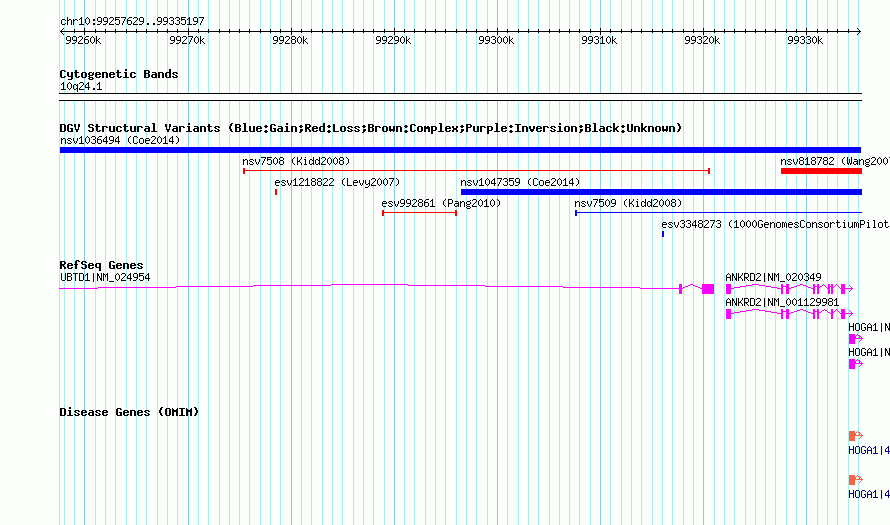Image resolution: width=890 pixels, height=525 pixels.
Task: Open the Disease Genes (OMIM) track heading
Action: [x=129, y=412]
